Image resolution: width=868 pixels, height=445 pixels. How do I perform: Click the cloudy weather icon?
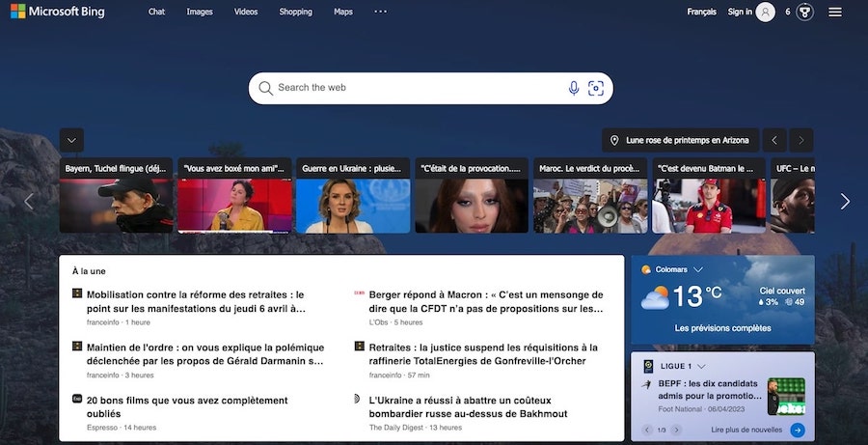[655, 297]
